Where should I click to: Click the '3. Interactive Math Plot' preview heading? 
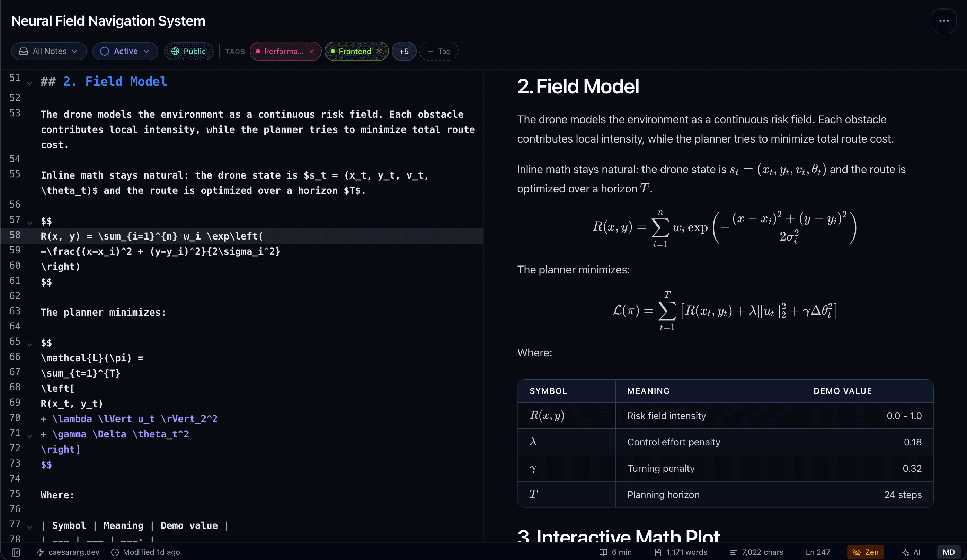(x=618, y=535)
